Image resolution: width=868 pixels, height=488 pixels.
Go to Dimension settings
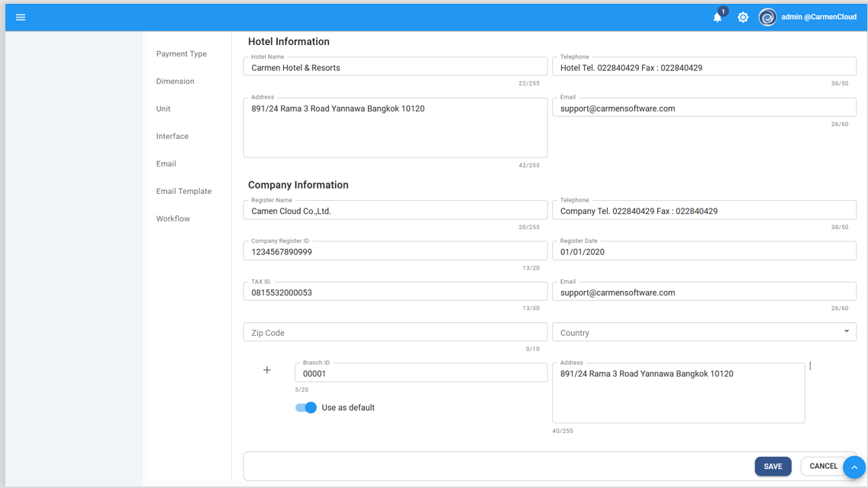(176, 82)
